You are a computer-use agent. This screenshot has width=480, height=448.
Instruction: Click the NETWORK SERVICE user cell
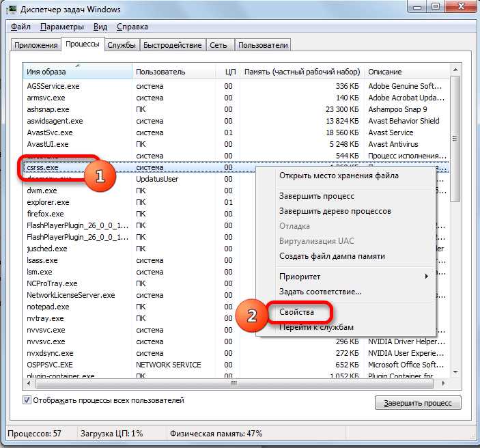tap(169, 365)
